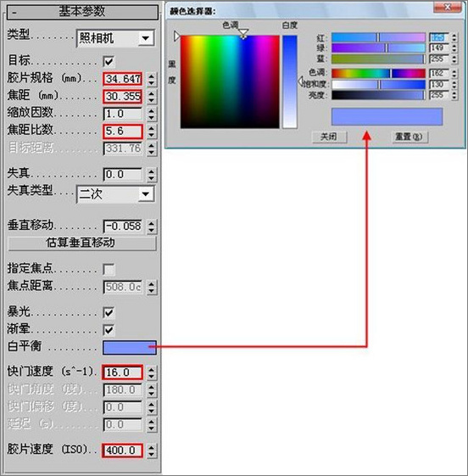Click 重置 button in color selector
Image resolution: width=468 pixels, height=476 pixels.
coord(409,137)
